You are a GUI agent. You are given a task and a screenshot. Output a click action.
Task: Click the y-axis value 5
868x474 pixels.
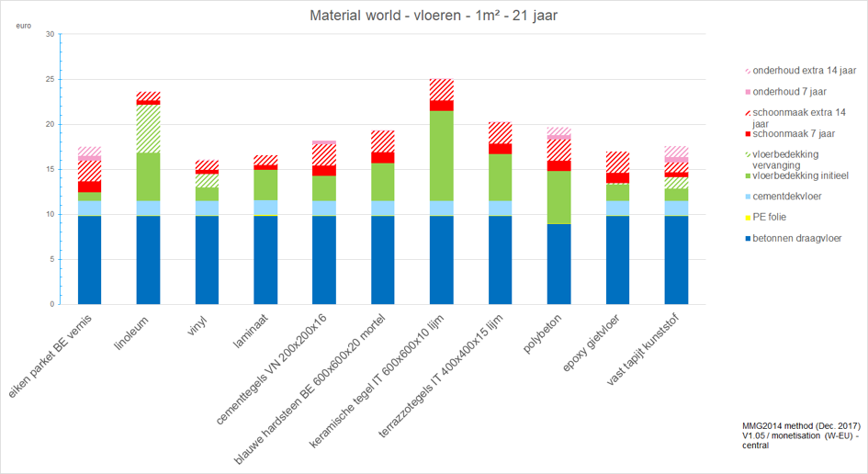tap(52, 259)
